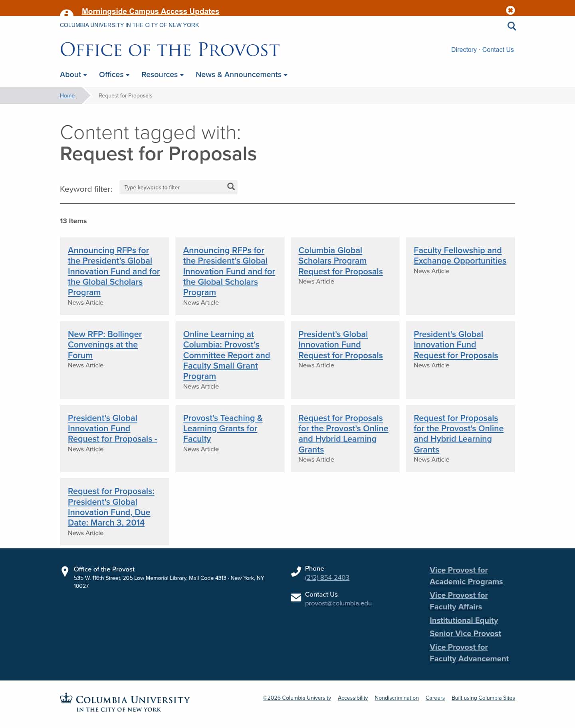Open Faculty Fellowship and Exchange Opportunities article

pos(460,256)
